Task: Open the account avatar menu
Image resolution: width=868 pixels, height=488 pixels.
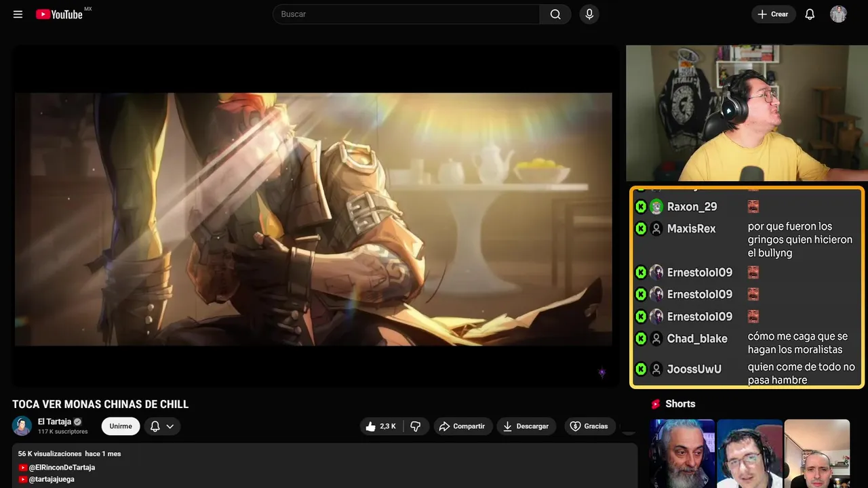Action: click(x=838, y=14)
